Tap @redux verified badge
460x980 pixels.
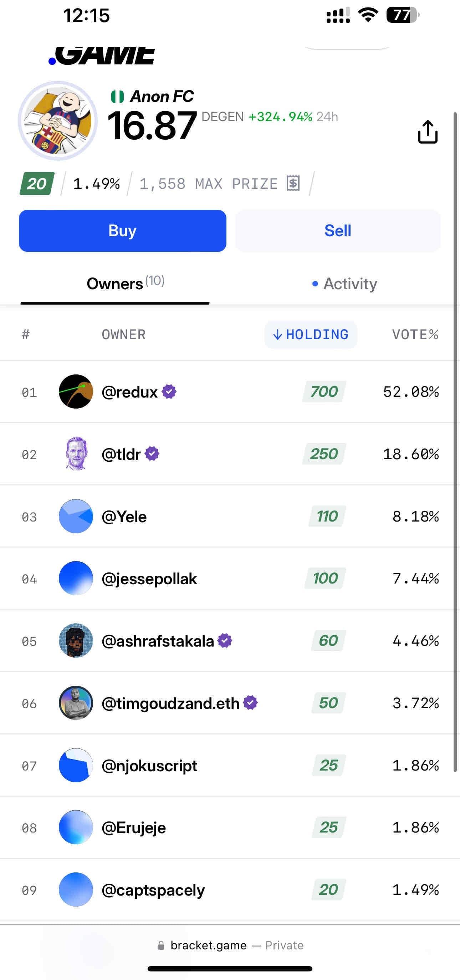(169, 392)
